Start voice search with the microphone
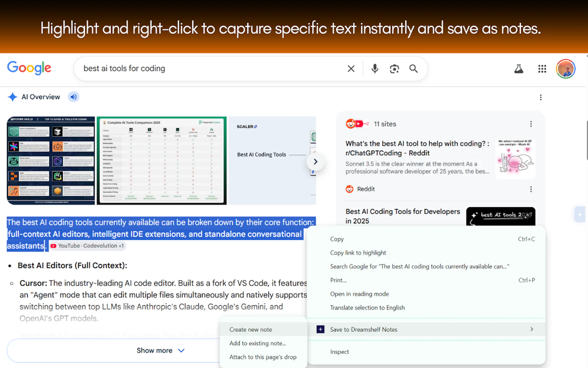The width and height of the screenshot is (588, 368). point(375,68)
